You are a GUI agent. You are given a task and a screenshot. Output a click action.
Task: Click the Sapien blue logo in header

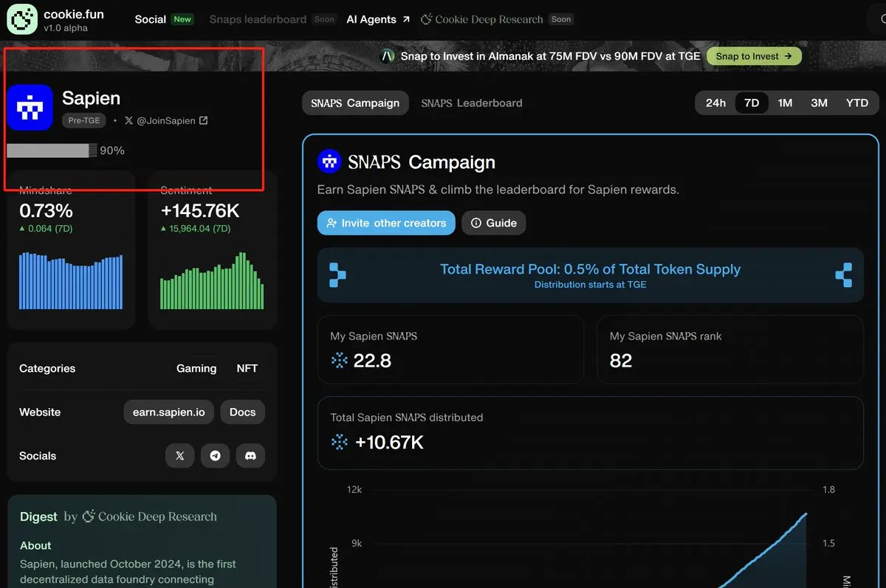point(30,108)
